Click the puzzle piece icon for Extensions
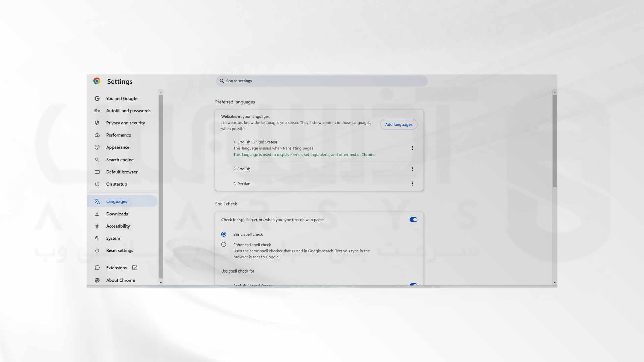The height and width of the screenshot is (362, 644). 97,268
